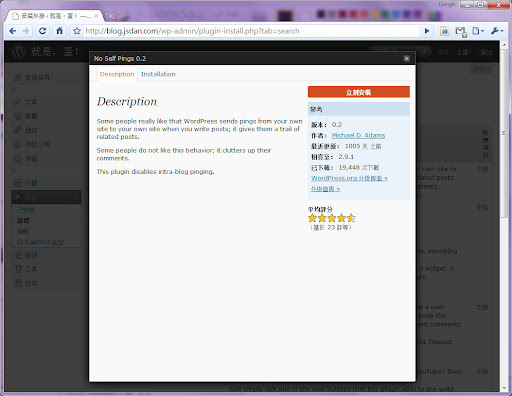Click the WordPress logo in the header
Image resolution: width=512 pixels, height=396 pixels.
tap(18, 52)
